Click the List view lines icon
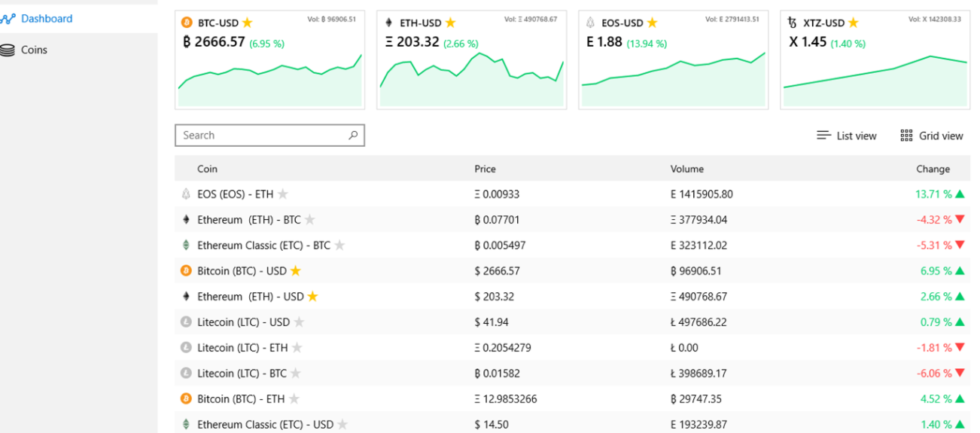 tap(823, 136)
